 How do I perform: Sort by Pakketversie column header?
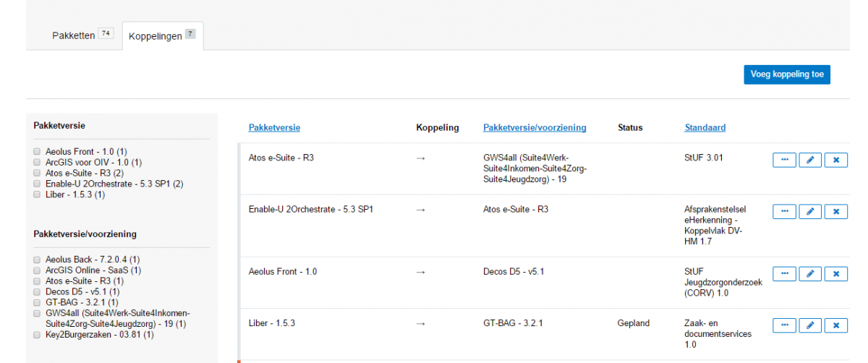(274, 128)
